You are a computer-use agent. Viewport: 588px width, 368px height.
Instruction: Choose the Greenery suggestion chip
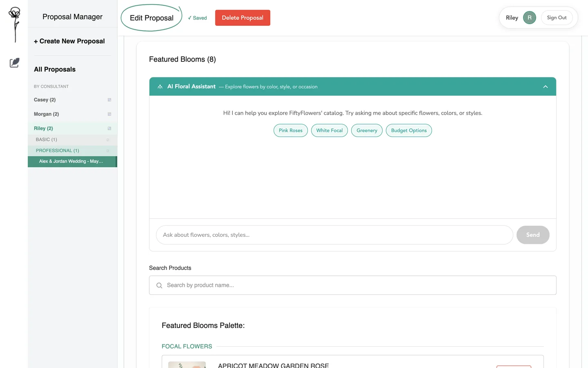point(367,130)
